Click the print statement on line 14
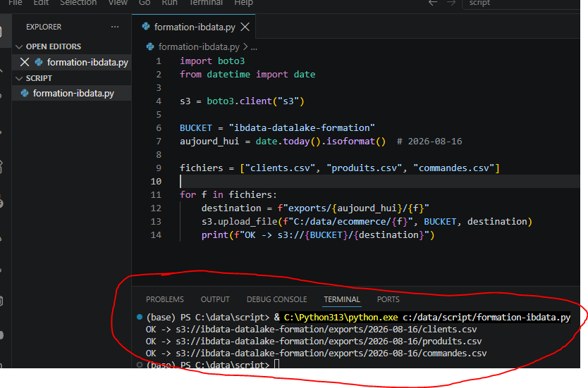Viewport: 588px width, 388px height. point(318,235)
